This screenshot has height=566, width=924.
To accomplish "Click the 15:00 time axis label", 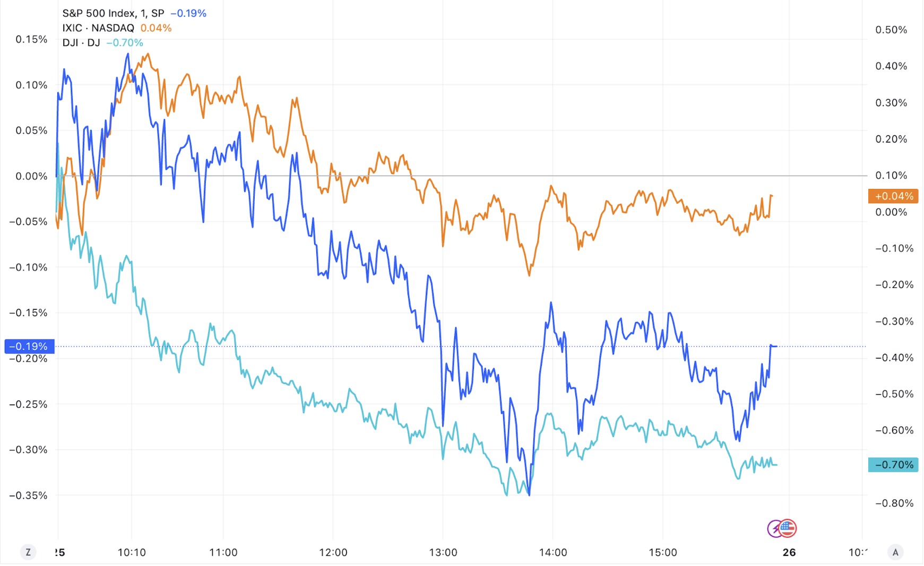I will 663,552.
